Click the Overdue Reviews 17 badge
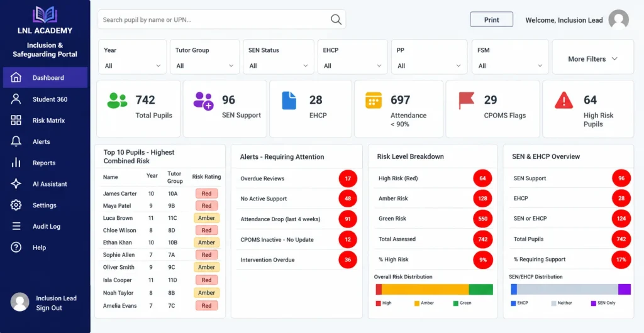644x333 pixels. (x=348, y=179)
